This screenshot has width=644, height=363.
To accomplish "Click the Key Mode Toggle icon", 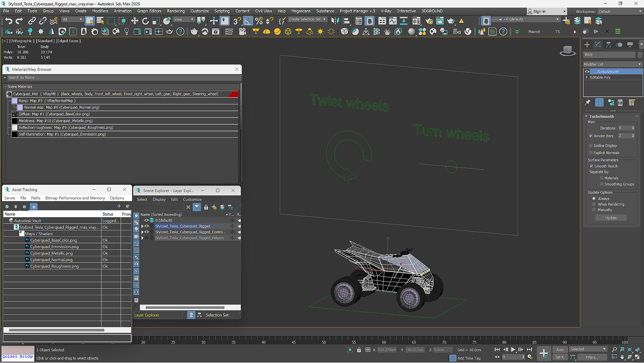I will tap(497, 357).
